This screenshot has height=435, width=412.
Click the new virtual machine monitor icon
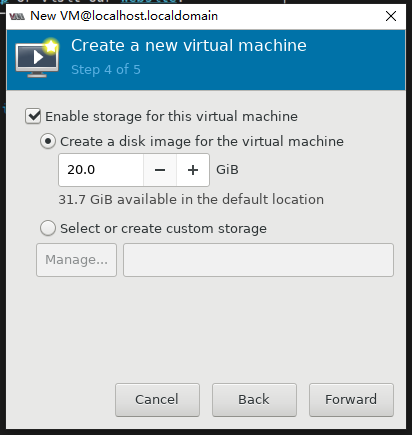pos(37,58)
